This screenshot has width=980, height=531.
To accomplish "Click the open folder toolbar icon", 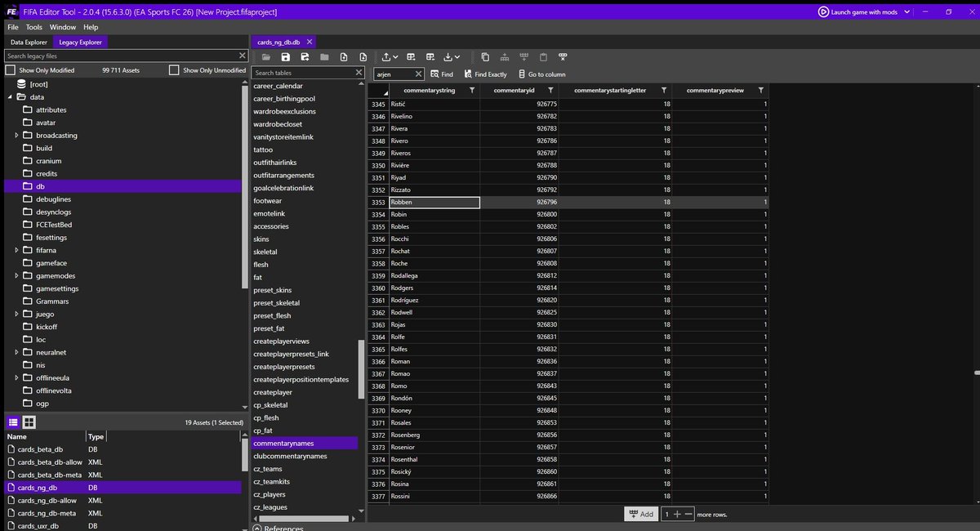I will [x=265, y=57].
